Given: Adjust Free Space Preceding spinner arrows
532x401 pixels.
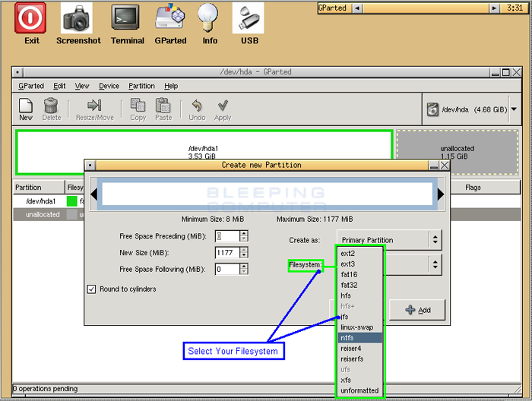Looking at the screenshot, I should click(x=244, y=236).
